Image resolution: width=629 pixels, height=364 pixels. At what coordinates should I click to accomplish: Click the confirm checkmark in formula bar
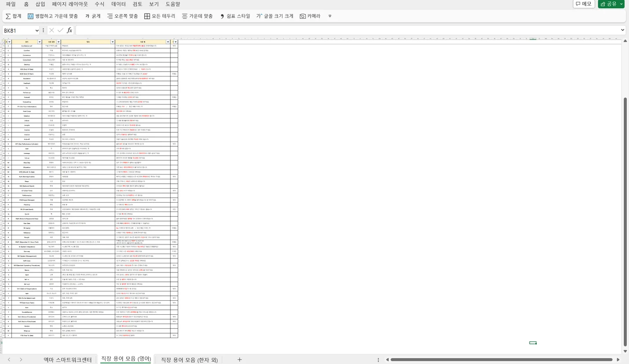point(60,30)
